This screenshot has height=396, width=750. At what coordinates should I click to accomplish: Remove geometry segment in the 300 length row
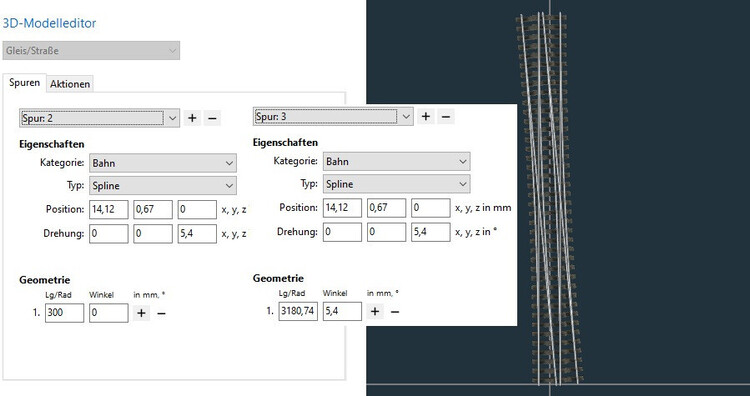pos(161,313)
